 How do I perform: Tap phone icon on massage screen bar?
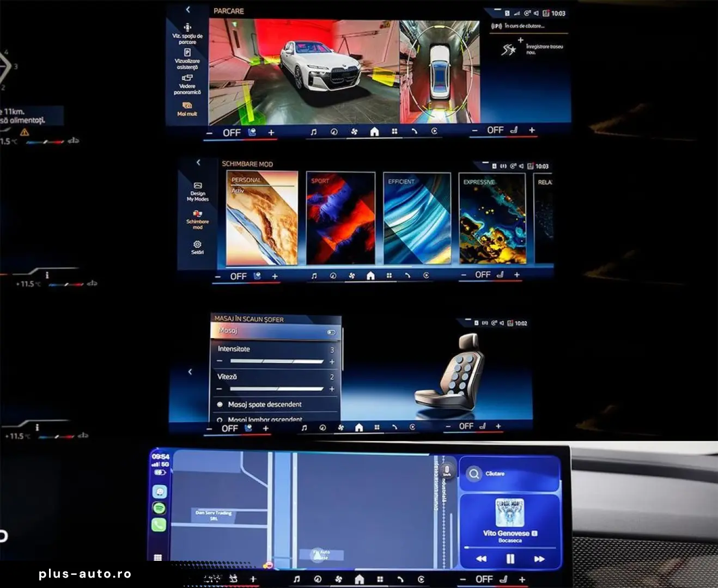[394, 427]
